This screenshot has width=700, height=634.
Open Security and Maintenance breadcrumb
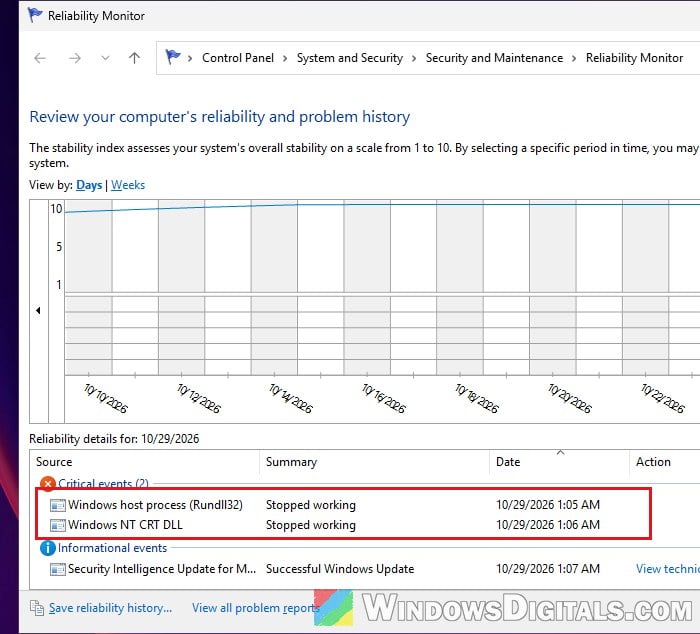tap(494, 58)
